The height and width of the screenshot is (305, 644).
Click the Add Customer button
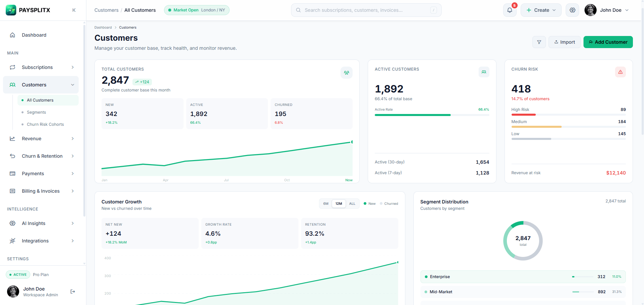[608, 42]
